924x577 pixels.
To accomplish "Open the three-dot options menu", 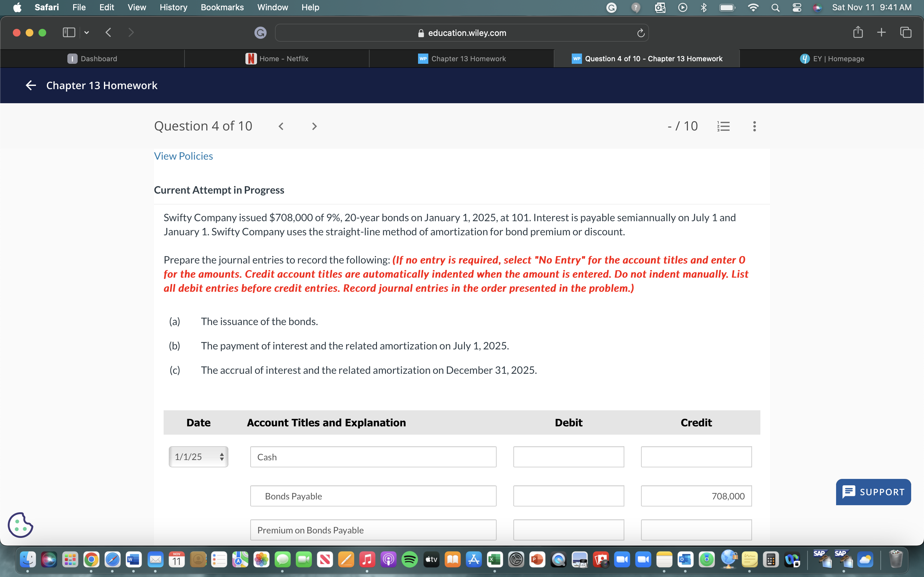I will (754, 126).
